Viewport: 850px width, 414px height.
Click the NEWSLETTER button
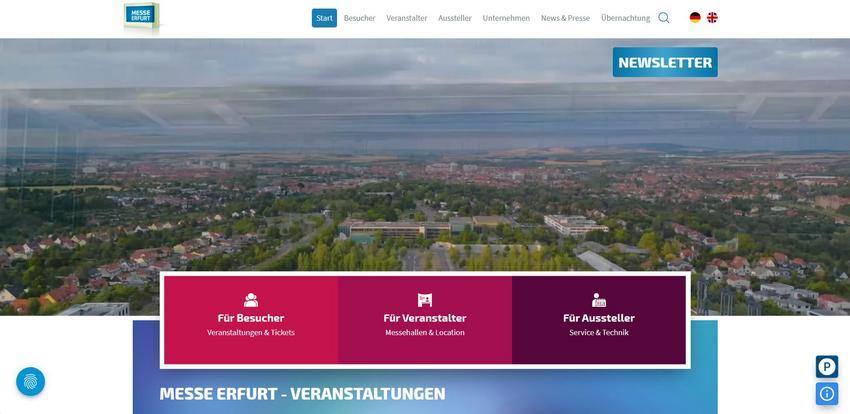pyautogui.click(x=665, y=62)
